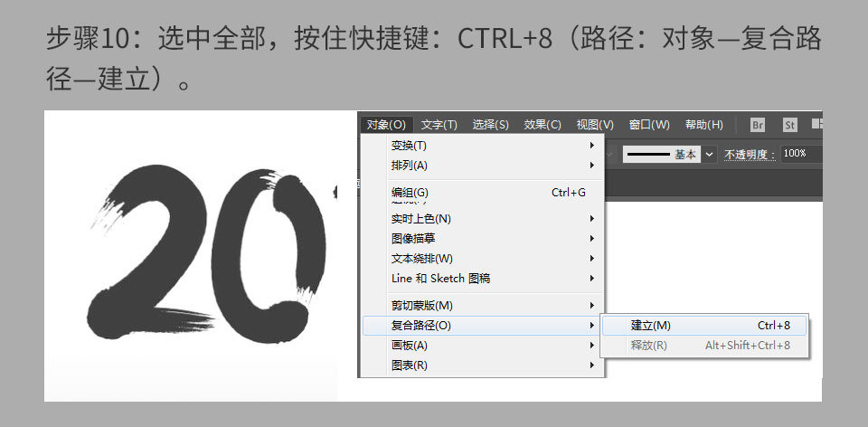The image size is (868, 427).
Task: Open the 选择(S) menu
Action: pos(490,125)
